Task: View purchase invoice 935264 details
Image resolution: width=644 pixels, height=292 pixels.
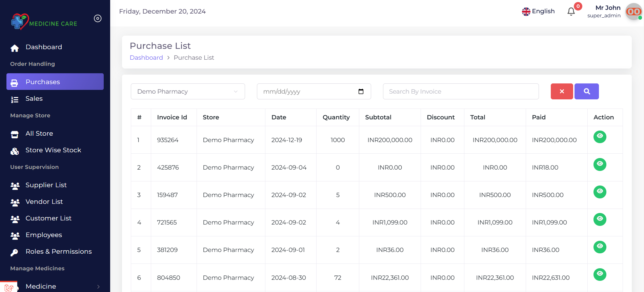Action: pos(600,137)
